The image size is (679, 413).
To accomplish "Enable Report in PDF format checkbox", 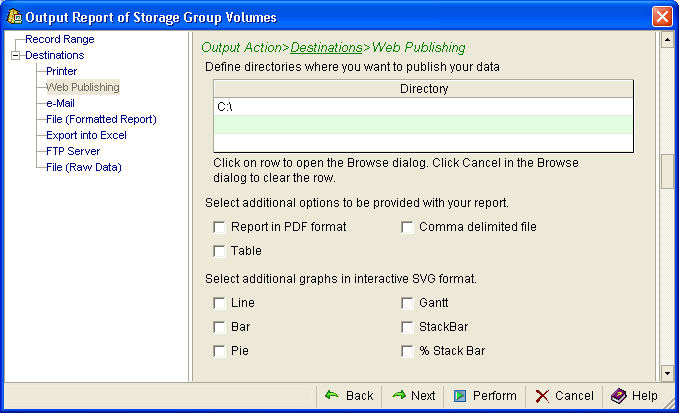I will [220, 227].
